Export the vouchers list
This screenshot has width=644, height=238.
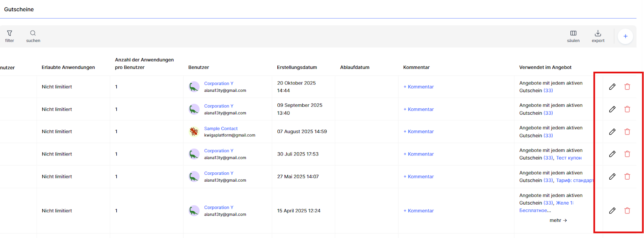coord(598,36)
